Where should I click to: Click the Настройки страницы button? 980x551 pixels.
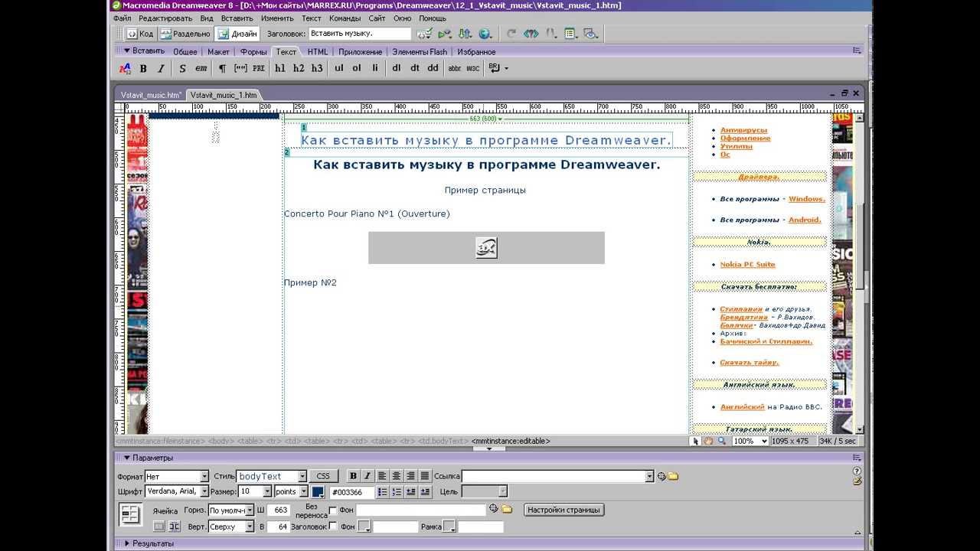tap(564, 510)
